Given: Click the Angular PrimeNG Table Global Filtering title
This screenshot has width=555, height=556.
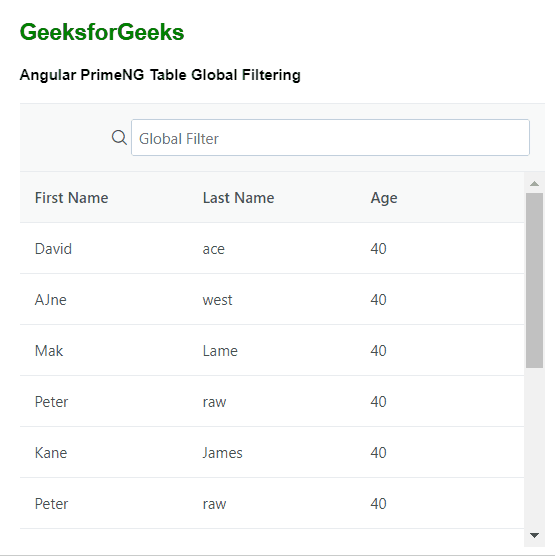Looking at the screenshot, I should tap(160, 75).
